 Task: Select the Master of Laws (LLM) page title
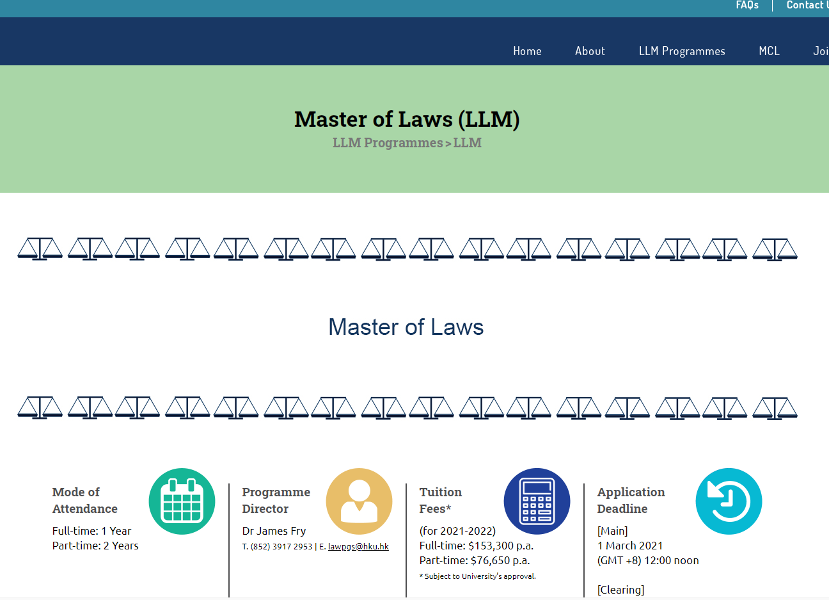coord(407,119)
